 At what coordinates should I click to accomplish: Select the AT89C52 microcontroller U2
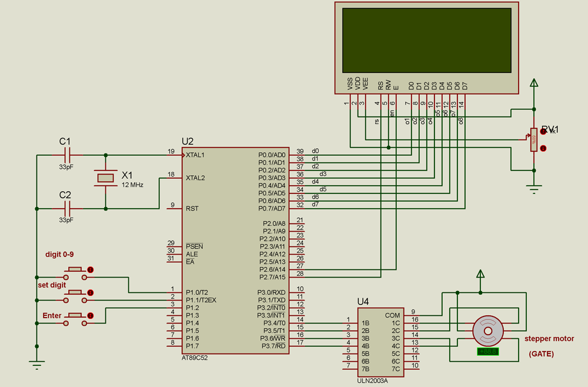(235, 253)
